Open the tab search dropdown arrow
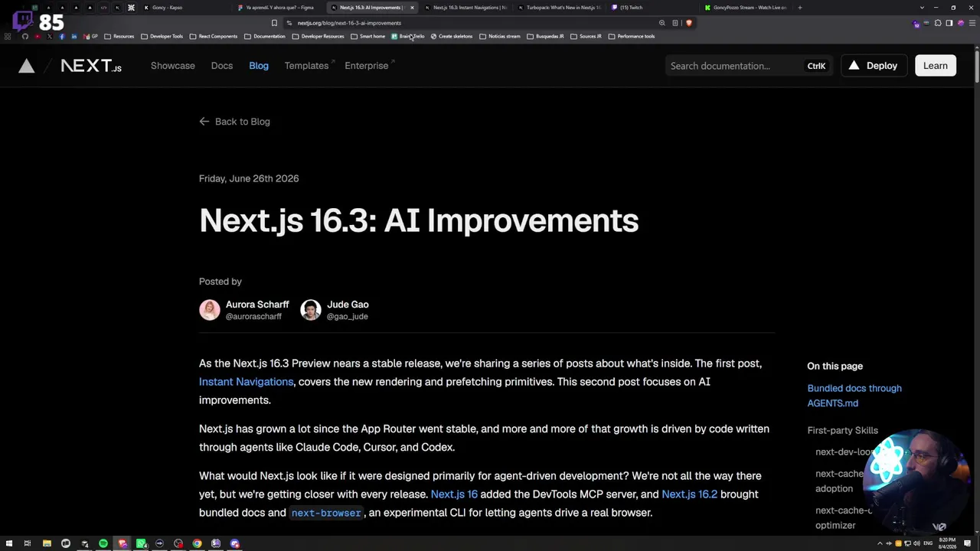 coord(922,8)
